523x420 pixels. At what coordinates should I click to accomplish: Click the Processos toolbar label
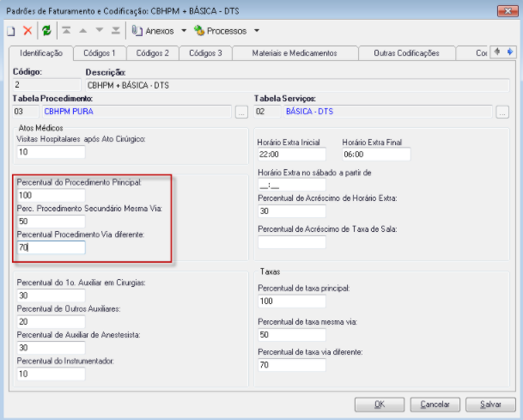tap(227, 31)
